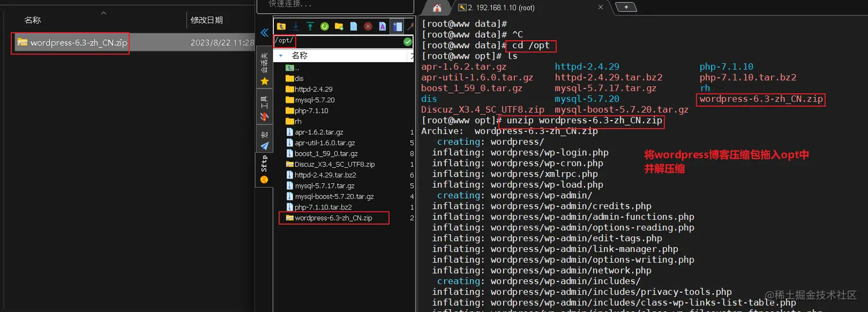Open the home tab with the house icon
This screenshot has width=868, height=312.
tap(437, 7)
